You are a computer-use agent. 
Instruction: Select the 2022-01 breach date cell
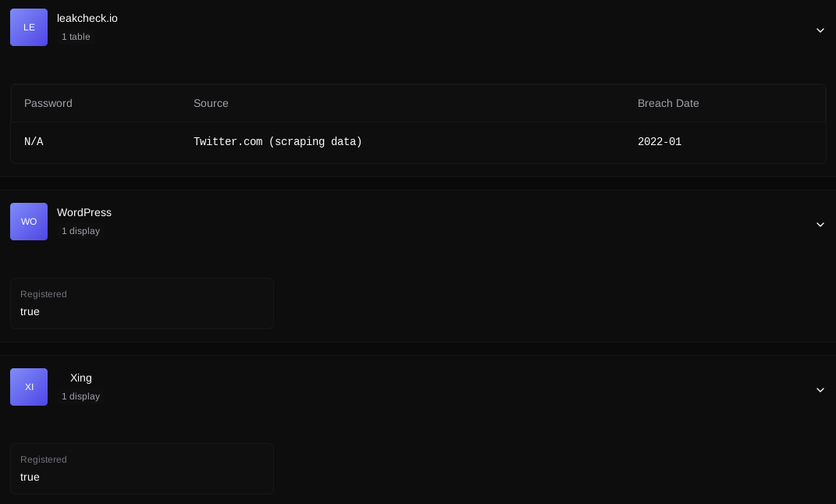click(x=660, y=142)
